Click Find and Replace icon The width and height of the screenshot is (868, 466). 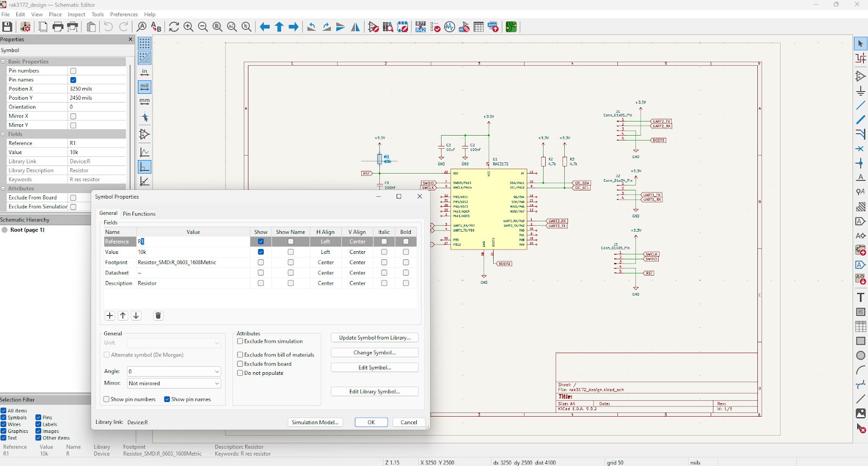click(156, 27)
